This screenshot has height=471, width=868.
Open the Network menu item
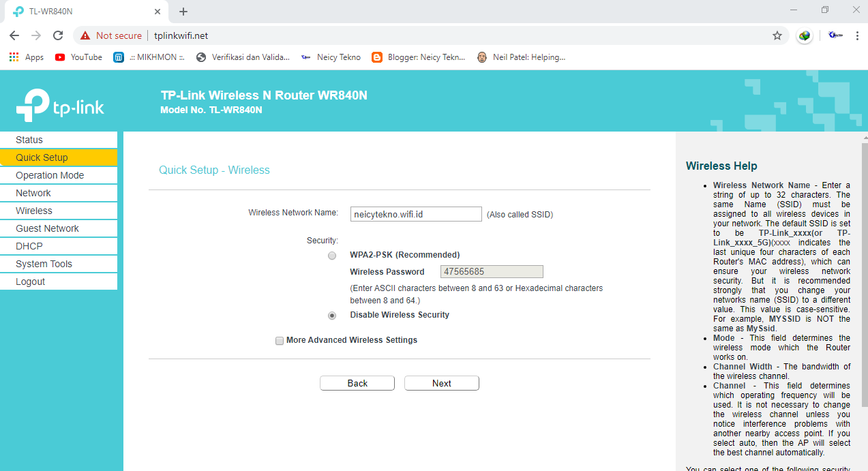click(x=59, y=193)
